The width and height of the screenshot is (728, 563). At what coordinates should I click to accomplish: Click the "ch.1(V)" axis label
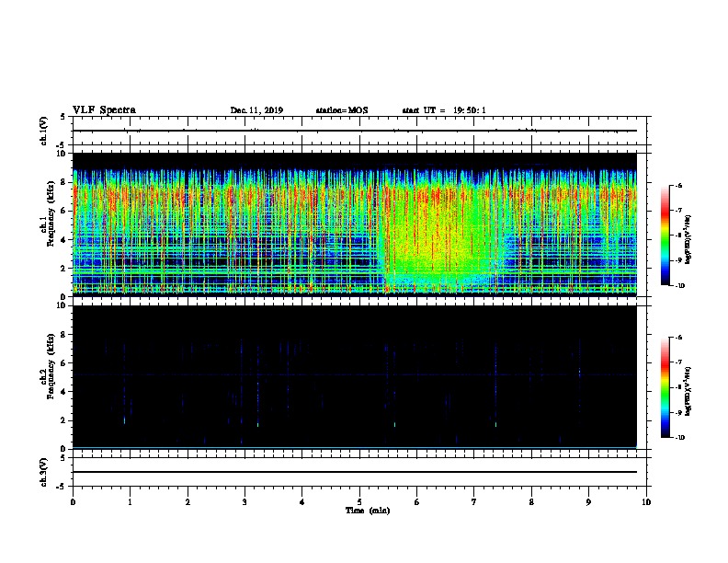[44, 131]
